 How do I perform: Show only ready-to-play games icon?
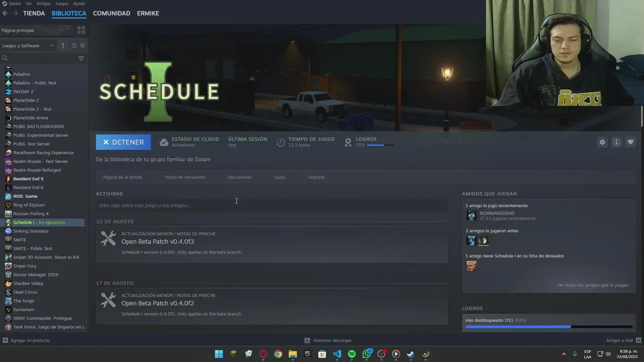pos(83,46)
